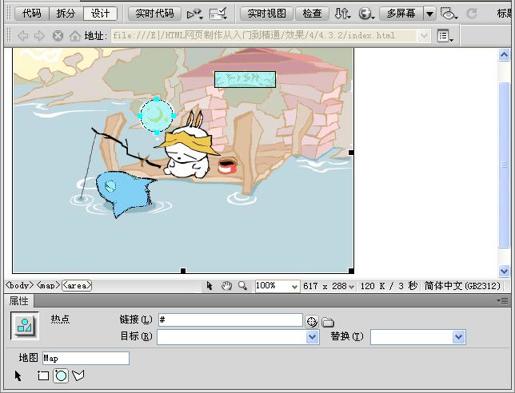Select the rectangle hotspot tool
The width and height of the screenshot is (515, 393).
tap(43, 376)
